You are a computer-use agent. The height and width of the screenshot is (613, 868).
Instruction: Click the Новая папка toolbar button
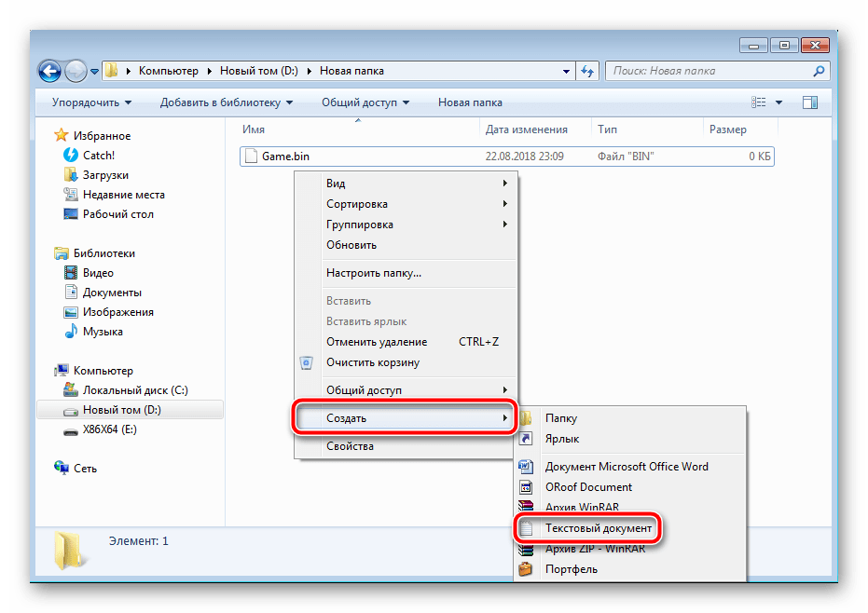(470, 102)
